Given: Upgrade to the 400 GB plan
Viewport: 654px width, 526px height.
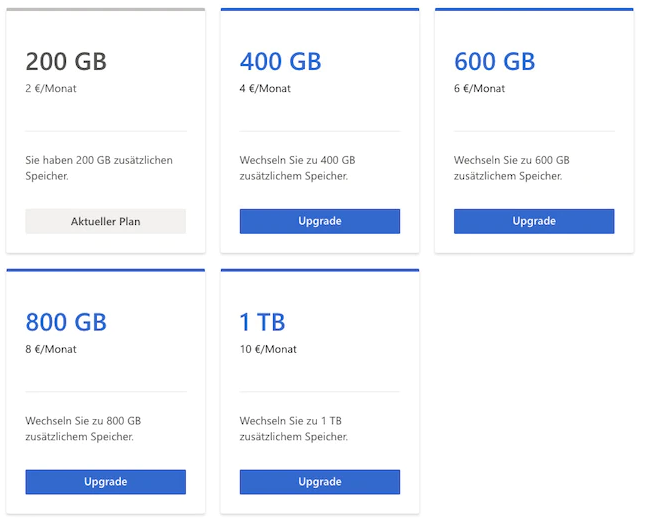Looking at the screenshot, I should [x=319, y=221].
